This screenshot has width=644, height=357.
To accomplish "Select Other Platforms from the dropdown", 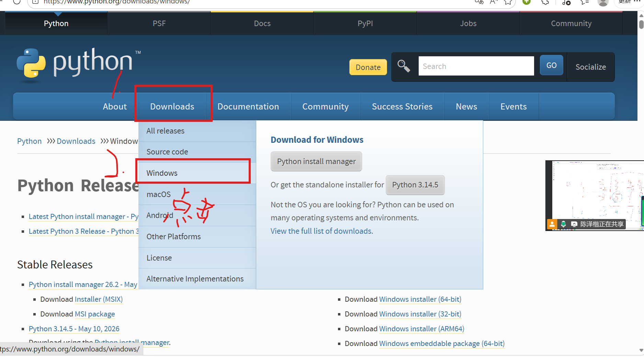I will (x=197, y=237).
